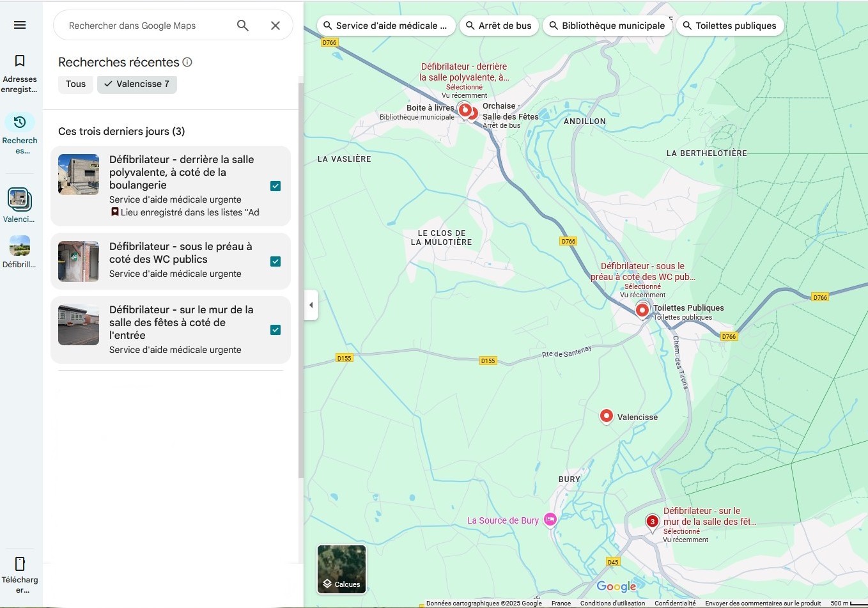Image resolution: width=868 pixels, height=608 pixels.
Task: Select the Valencisse 7 filter chip
Action: [x=137, y=84]
